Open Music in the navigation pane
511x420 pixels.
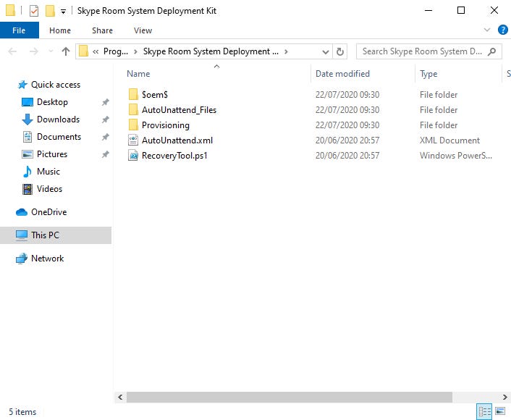point(48,172)
